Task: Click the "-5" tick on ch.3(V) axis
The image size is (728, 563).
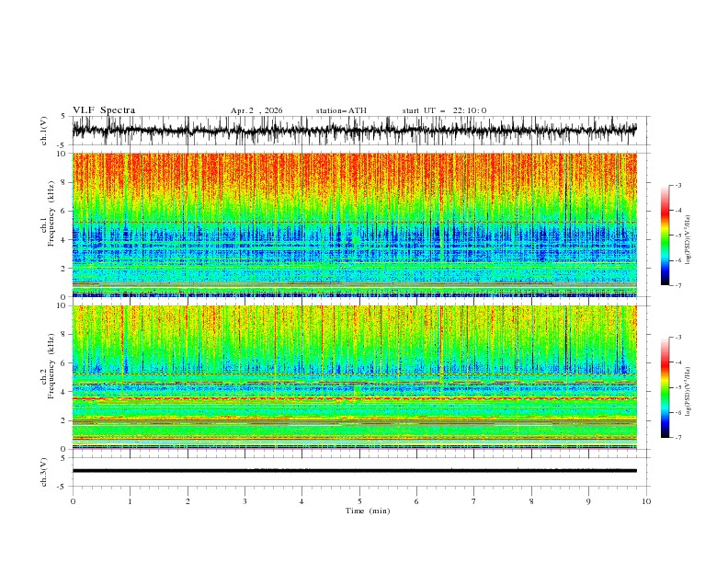Action: click(63, 487)
